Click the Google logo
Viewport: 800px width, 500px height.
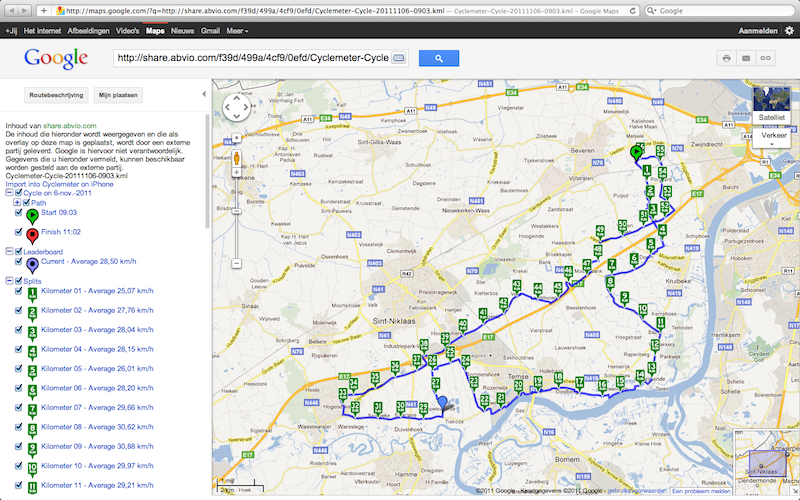coord(56,58)
